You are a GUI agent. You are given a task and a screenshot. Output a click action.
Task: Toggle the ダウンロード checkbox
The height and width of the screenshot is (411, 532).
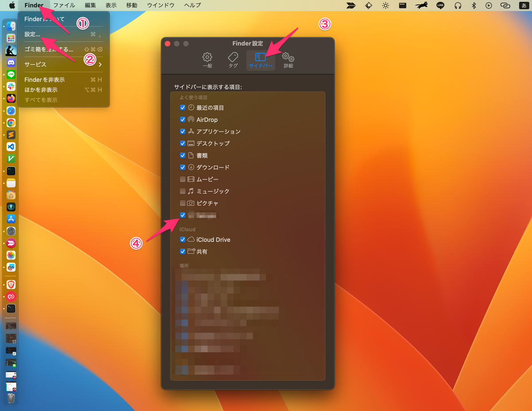(x=183, y=167)
